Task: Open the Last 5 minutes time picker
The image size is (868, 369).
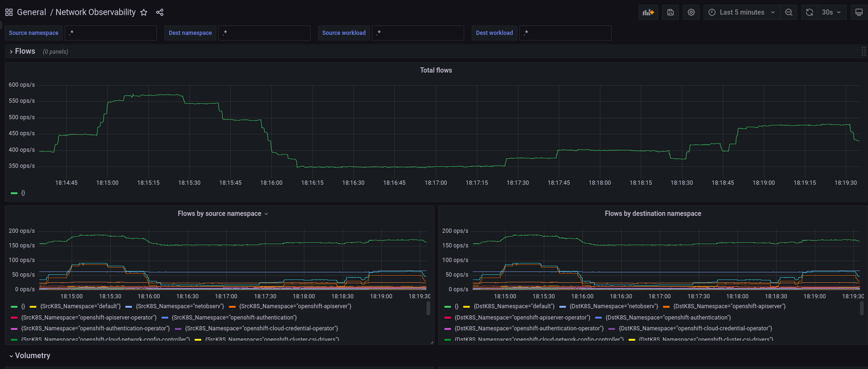Action: pyautogui.click(x=742, y=13)
